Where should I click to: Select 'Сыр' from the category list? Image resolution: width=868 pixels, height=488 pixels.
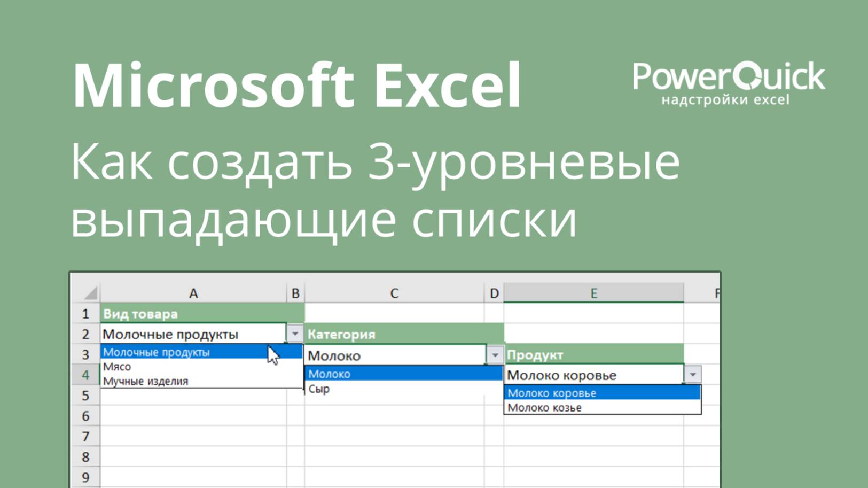(x=404, y=389)
